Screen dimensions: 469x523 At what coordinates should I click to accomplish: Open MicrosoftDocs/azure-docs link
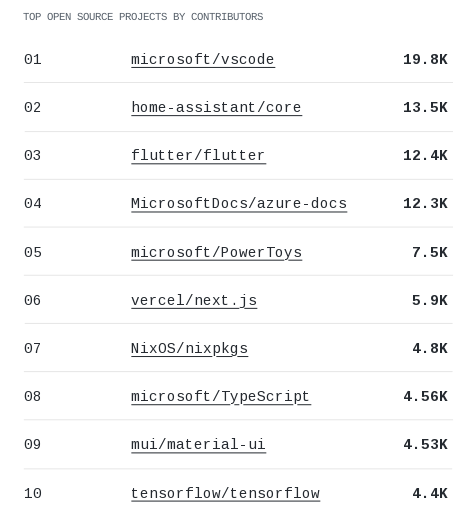[239, 204]
